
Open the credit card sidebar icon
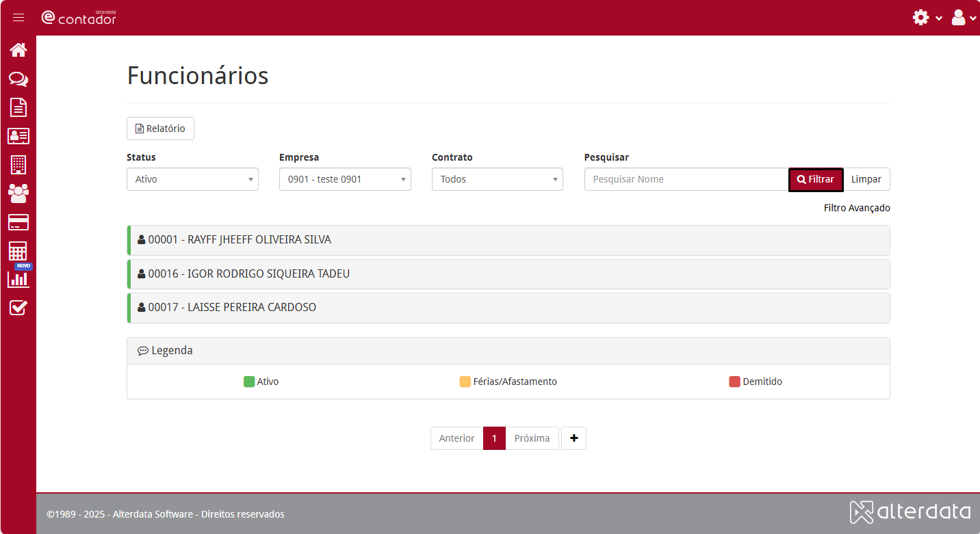coord(18,222)
